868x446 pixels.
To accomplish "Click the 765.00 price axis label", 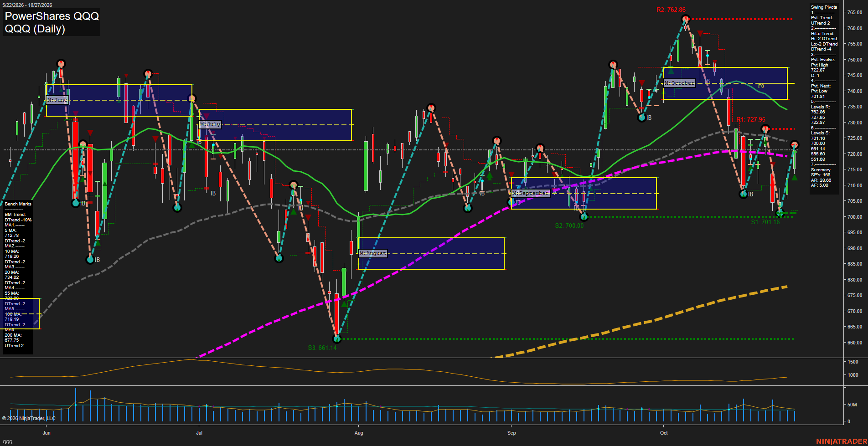I will (854, 12).
